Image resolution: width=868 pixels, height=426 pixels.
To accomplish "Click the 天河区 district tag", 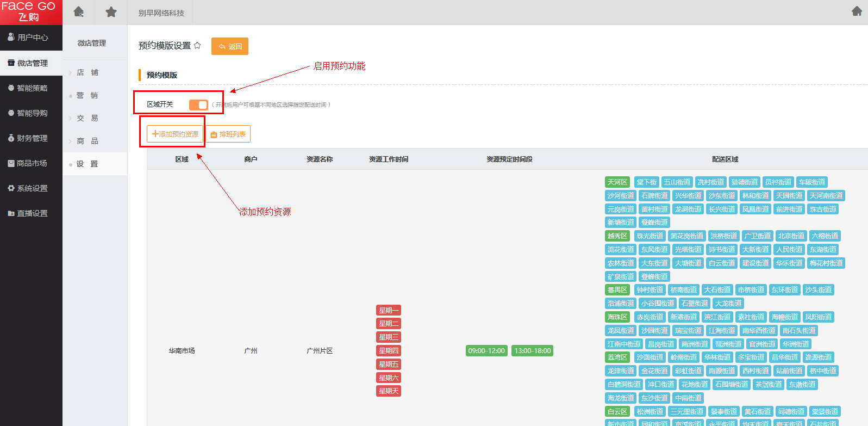I will (617, 182).
